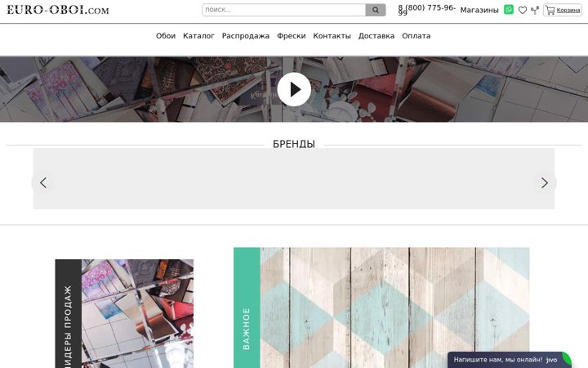
Task: Open the Контакты menu item
Action: click(332, 36)
